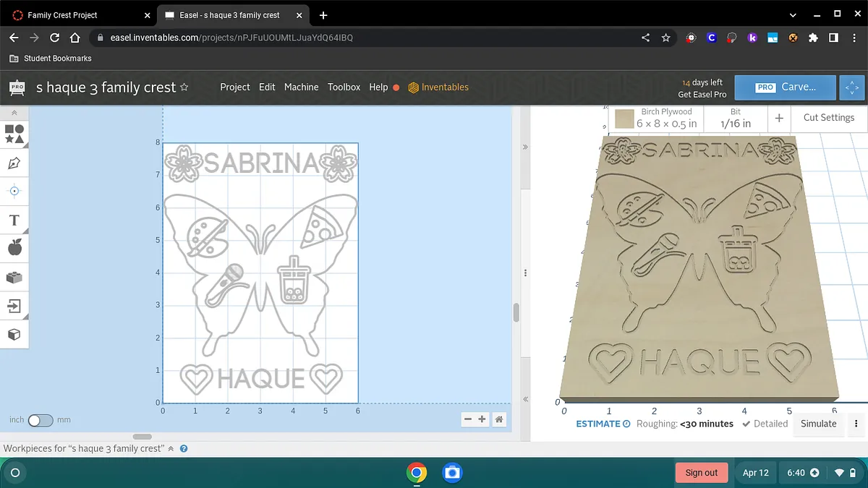Open the Apps lego brick icon
The image size is (868, 488).
14,278
